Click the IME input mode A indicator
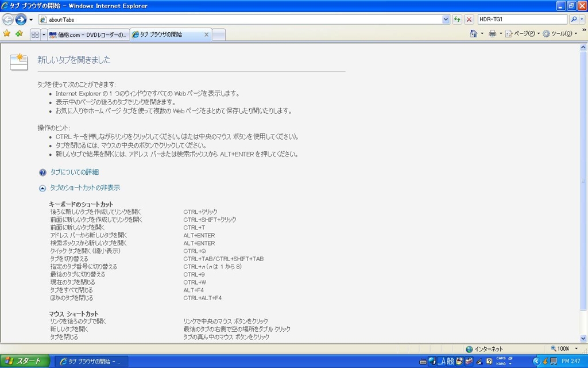 [442, 361]
